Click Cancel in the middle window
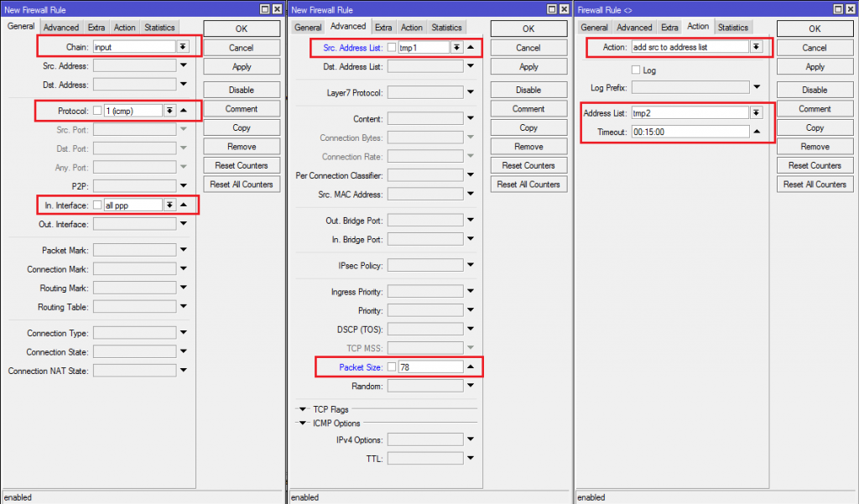Image resolution: width=859 pixels, height=504 pixels. 528,48
